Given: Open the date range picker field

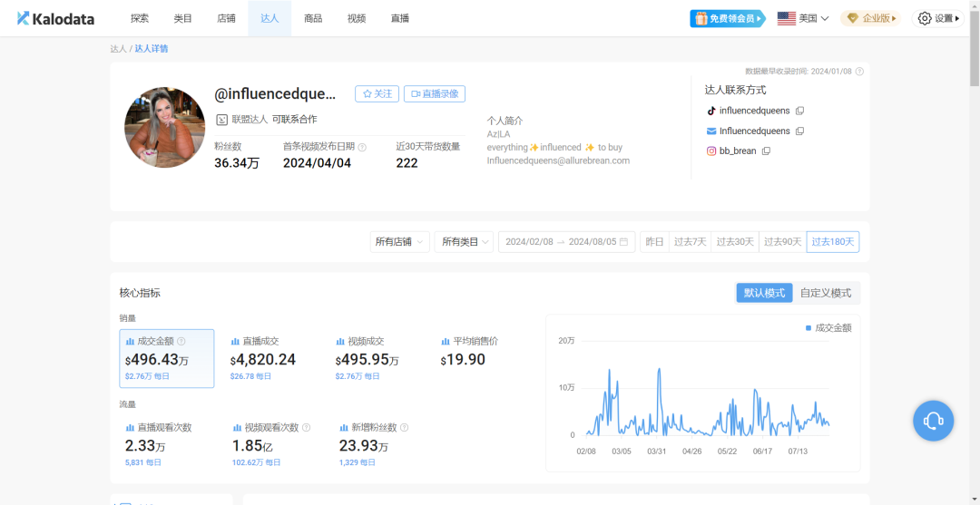Looking at the screenshot, I should click(x=566, y=242).
